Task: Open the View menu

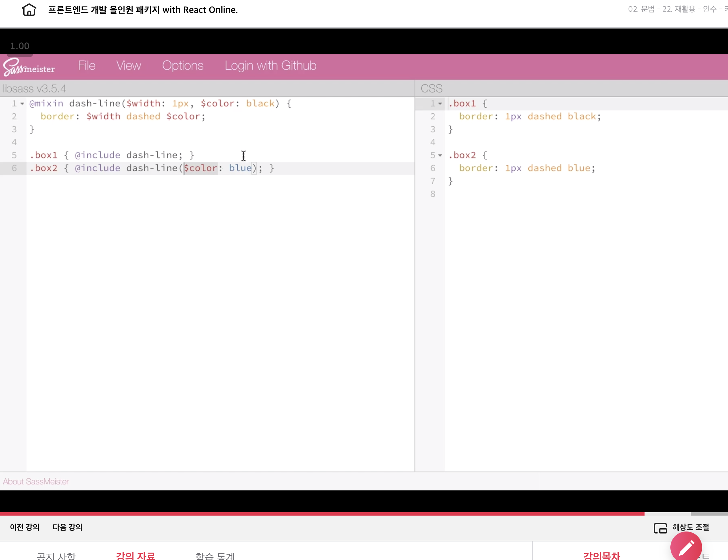Action: 129,66
